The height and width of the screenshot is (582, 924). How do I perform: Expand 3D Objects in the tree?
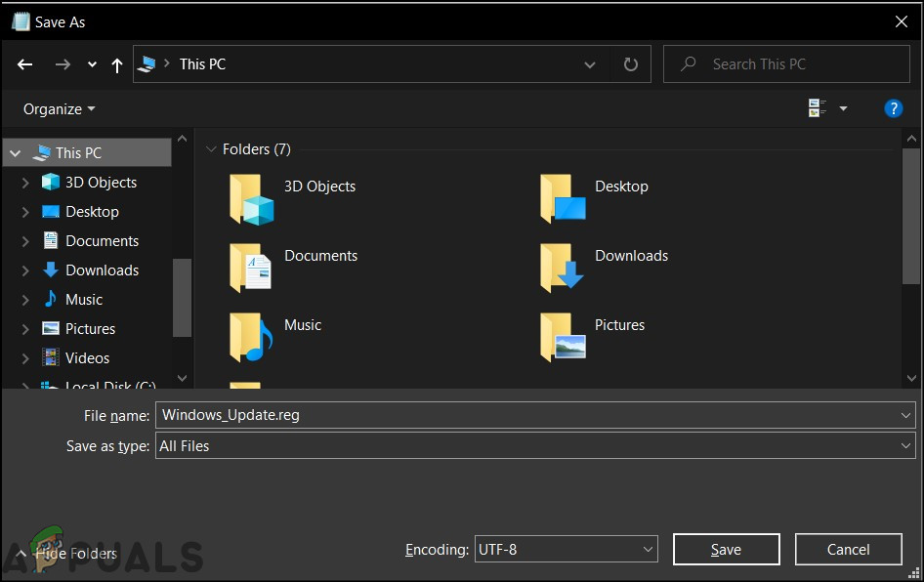(x=25, y=183)
